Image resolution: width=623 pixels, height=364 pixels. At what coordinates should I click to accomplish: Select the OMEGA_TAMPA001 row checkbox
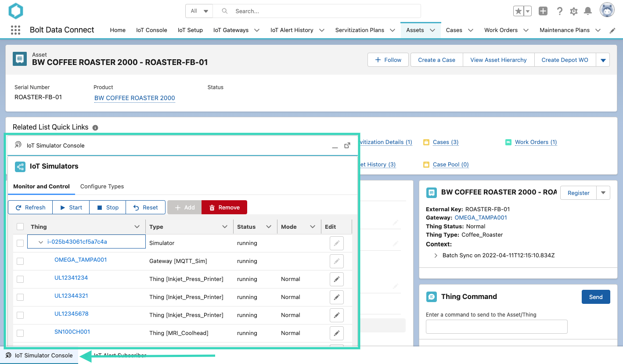[x=20, y=261]
